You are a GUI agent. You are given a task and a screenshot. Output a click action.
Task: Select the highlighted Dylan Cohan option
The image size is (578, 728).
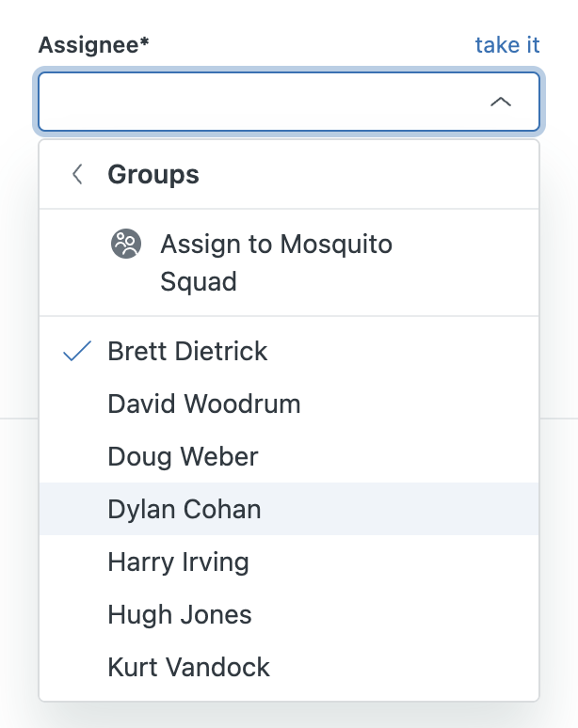[x=185, y=510]
